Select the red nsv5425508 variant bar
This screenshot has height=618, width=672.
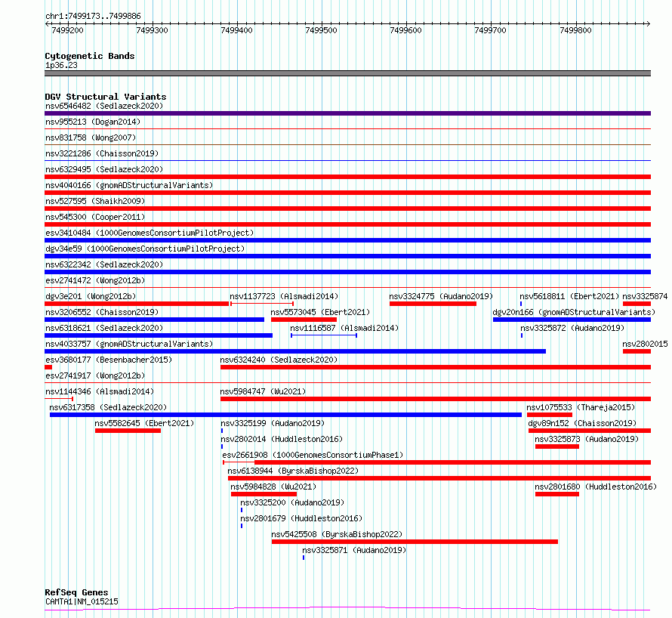pyautogui.click(x=415, y=542)
